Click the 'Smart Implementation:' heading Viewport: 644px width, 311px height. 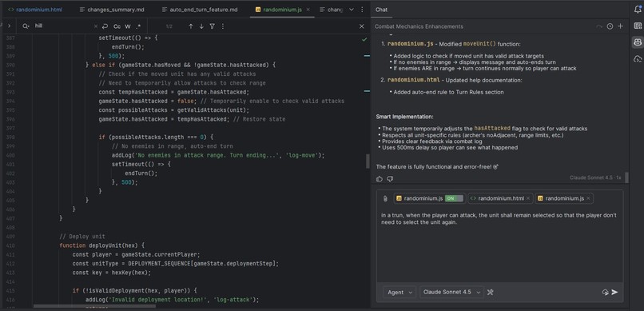point(404,117)
